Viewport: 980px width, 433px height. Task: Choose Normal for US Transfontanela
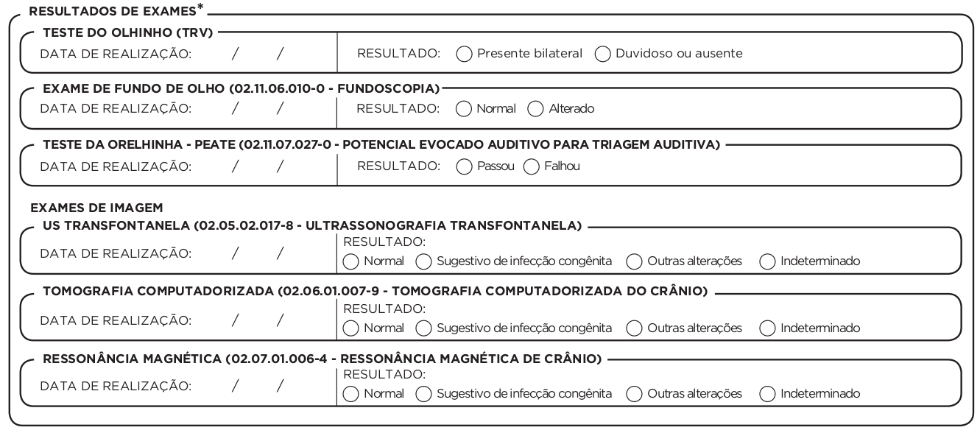click(x=351, y=261)
